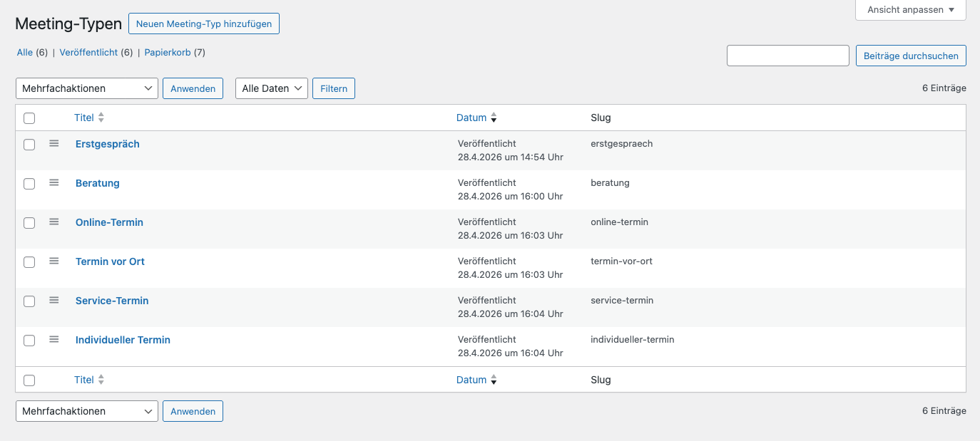Screen dimensions: 980x441
Task: Expand the Alle Daten date filter
Action: 271,88
